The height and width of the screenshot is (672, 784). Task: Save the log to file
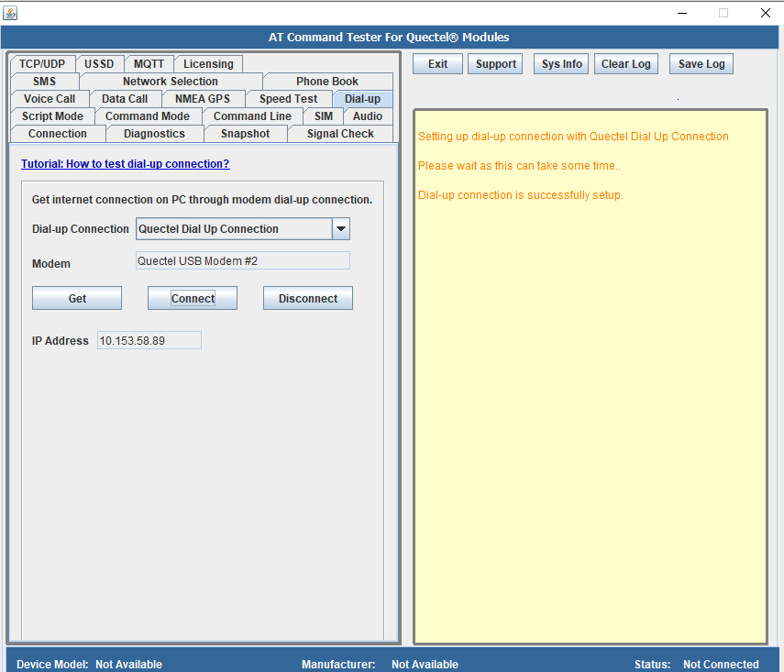point(701,64)
